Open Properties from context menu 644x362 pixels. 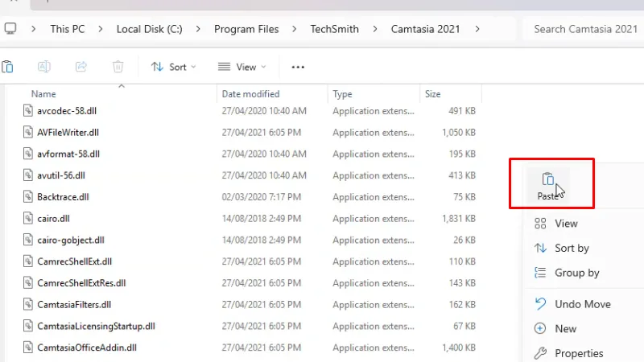click(x=578, y=353)
